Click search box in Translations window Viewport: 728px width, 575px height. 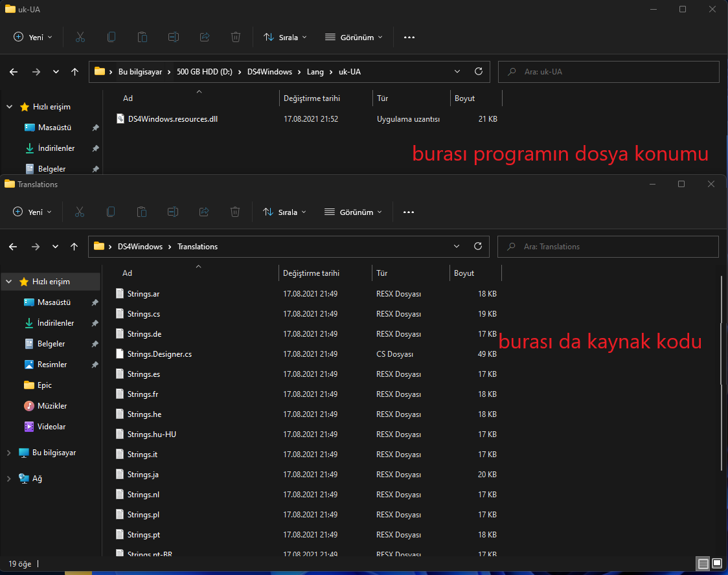tap(608, 247)
